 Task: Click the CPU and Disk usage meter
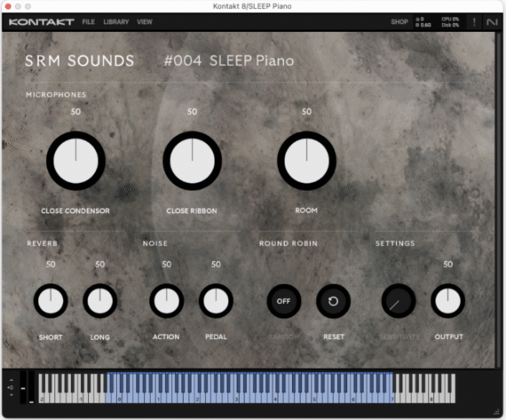click(450, 22)
